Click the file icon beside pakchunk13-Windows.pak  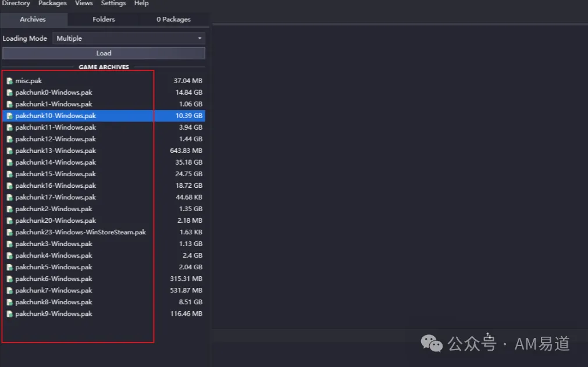point(10,151)
